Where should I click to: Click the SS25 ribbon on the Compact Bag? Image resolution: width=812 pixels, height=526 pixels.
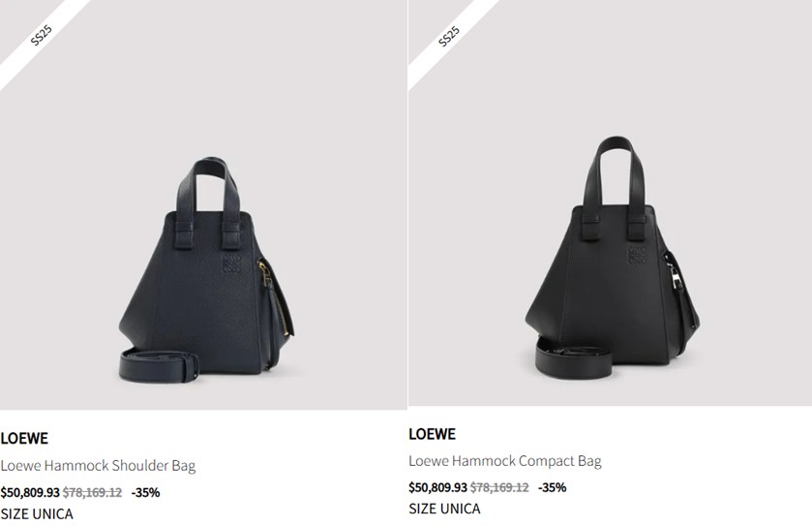point(449,36)
